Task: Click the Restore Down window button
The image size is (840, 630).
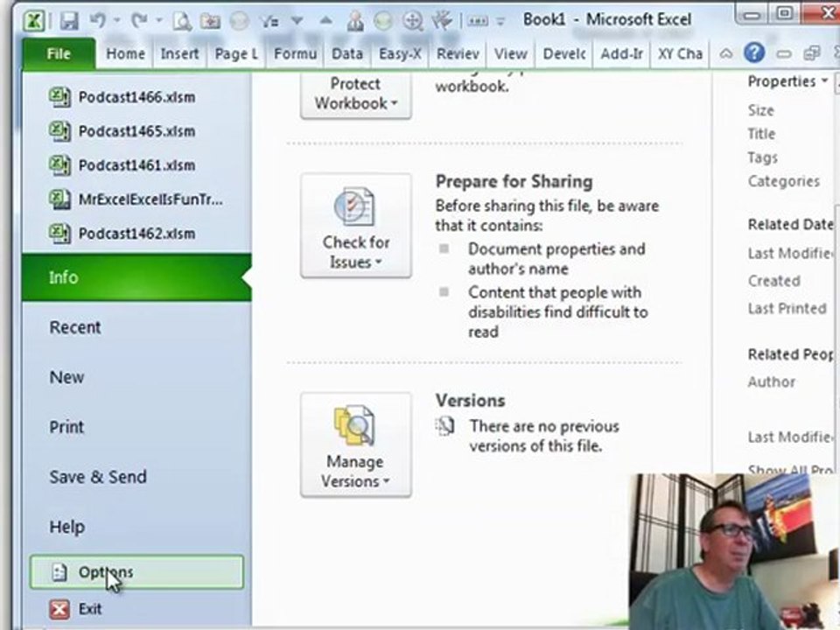Action: coord(784,13)
